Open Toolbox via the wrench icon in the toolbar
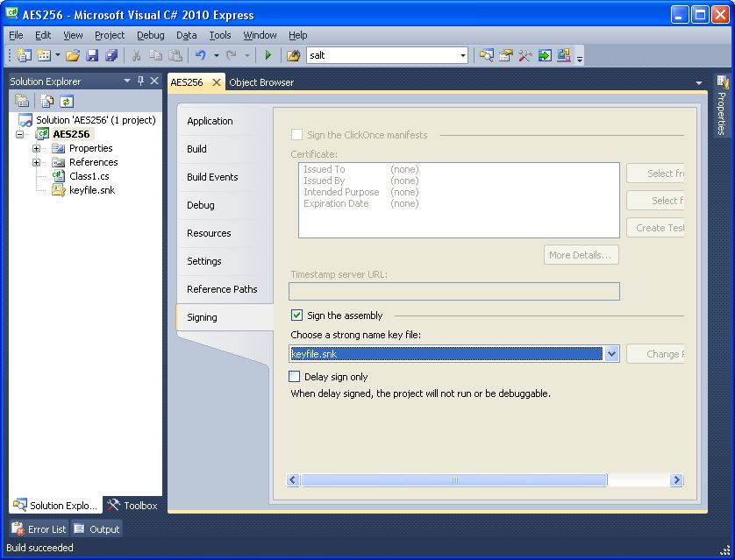The image size is (735, 560). 525,55
